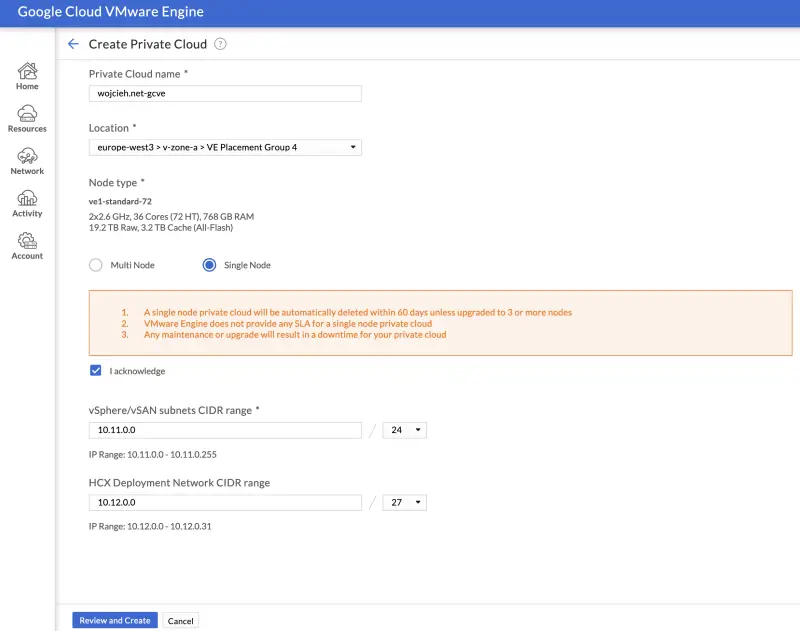This screenshot has width=800, height=631.
Task: Change the HCX network /27 prefix dropdown
Action: click(404, 502)
